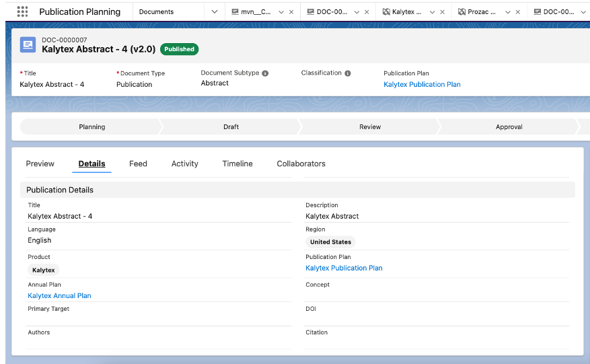This screenshot has height=364, width=590.
Task: Select the Review stage in path
Action: 369,127
